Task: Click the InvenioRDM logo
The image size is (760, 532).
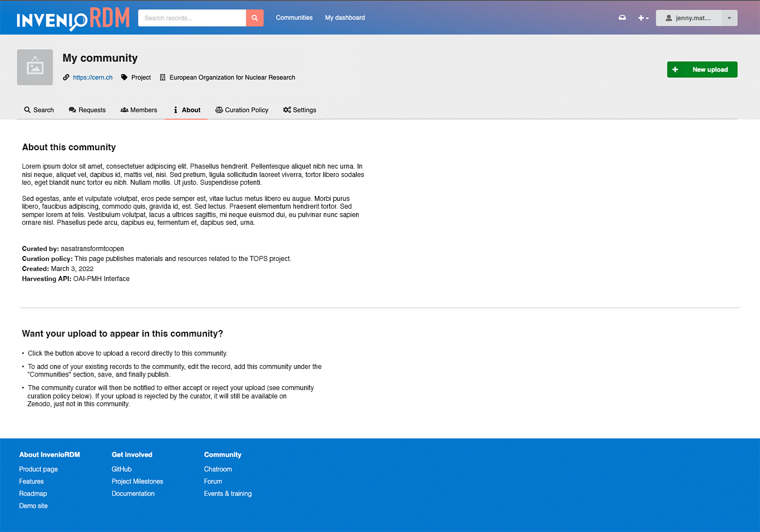Action: click(72, 17)
